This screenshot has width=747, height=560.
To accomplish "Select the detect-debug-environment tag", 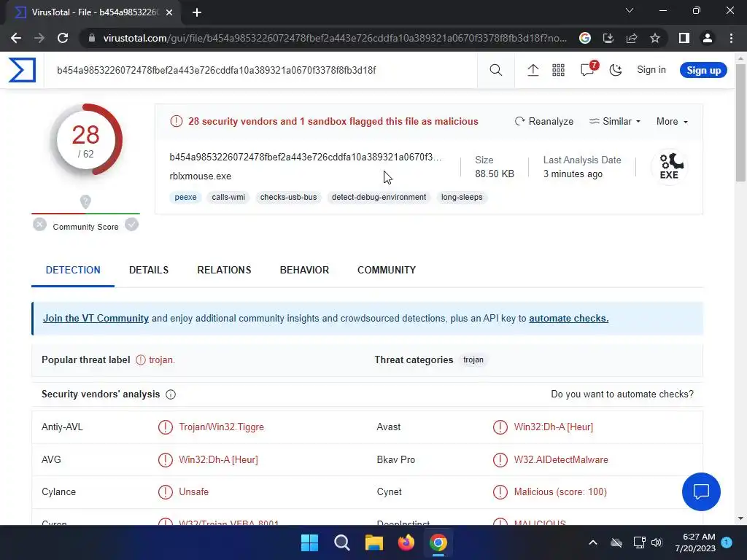I will 379,197.
